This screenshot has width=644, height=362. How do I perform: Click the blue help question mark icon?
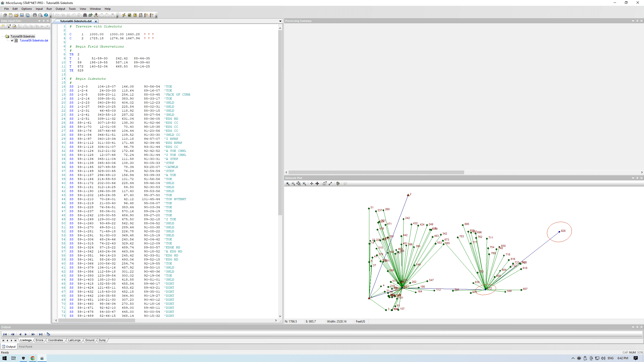point(46,15)
